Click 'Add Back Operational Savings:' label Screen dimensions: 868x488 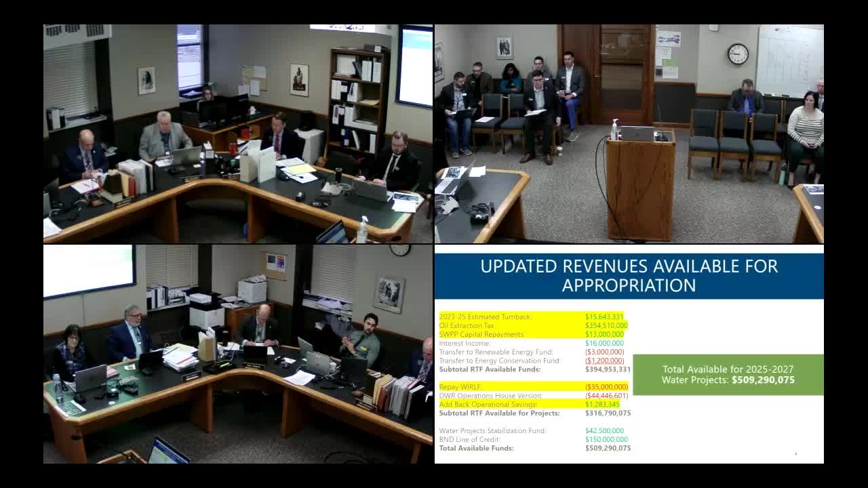tap(489, 404)
